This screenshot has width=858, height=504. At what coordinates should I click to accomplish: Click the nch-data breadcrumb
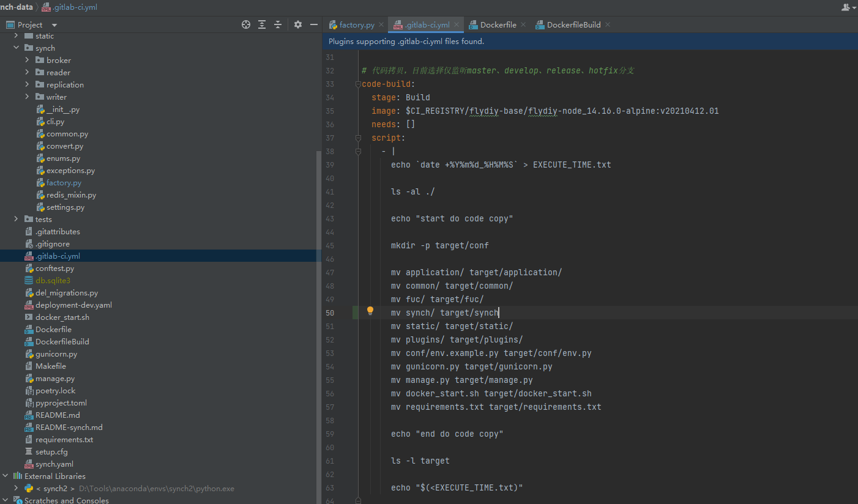(x=17, y=7)
